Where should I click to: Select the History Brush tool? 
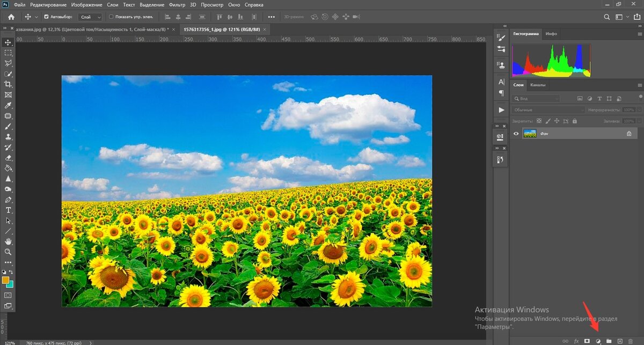(8, 148)
